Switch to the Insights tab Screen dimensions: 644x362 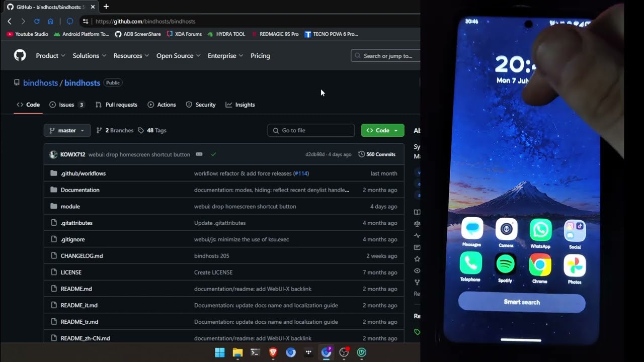[x=240, y=105]
